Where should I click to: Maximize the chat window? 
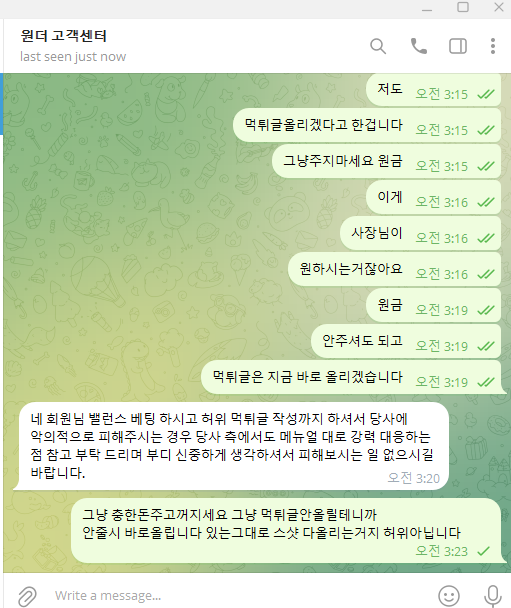463,7
